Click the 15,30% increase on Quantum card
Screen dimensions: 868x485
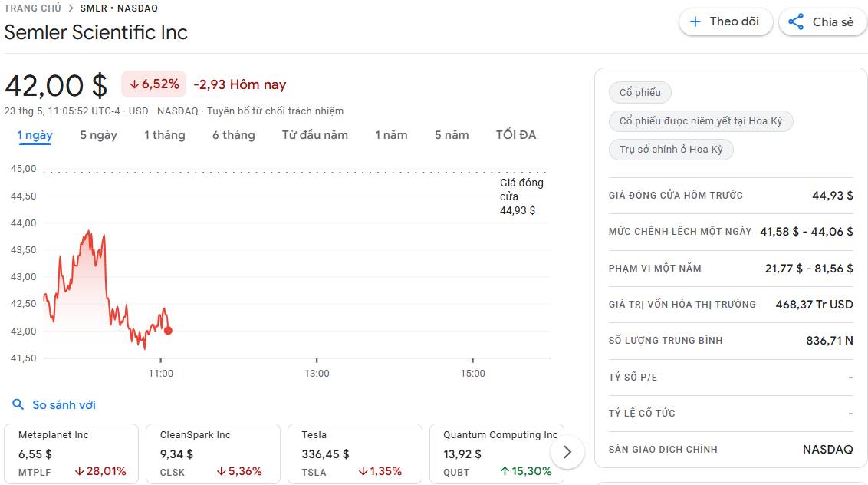pos(526,471)
